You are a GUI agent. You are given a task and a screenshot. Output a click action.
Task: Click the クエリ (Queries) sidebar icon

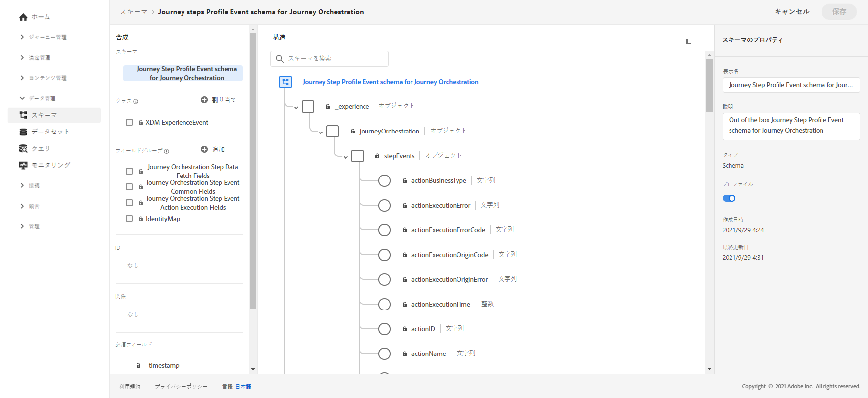coord(23,149)
